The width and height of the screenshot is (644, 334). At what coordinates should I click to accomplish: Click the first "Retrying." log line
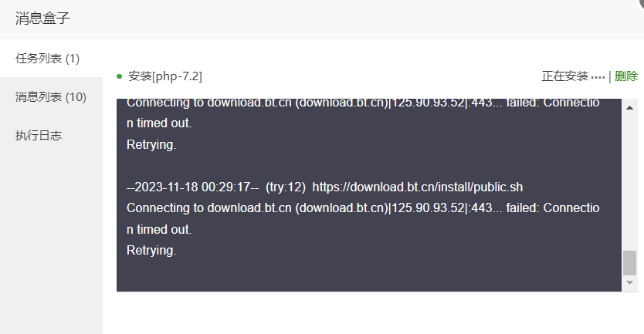(x=151, y=144)
